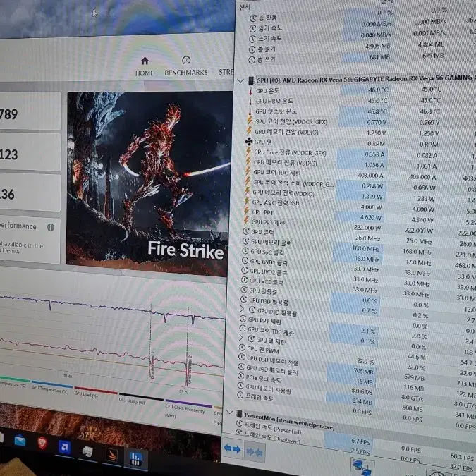This screenshot has height=476, width=476.
Task: Select the GPU 메모리 전류 (VDDIO) row label
Action: click(x=285, y=163)
